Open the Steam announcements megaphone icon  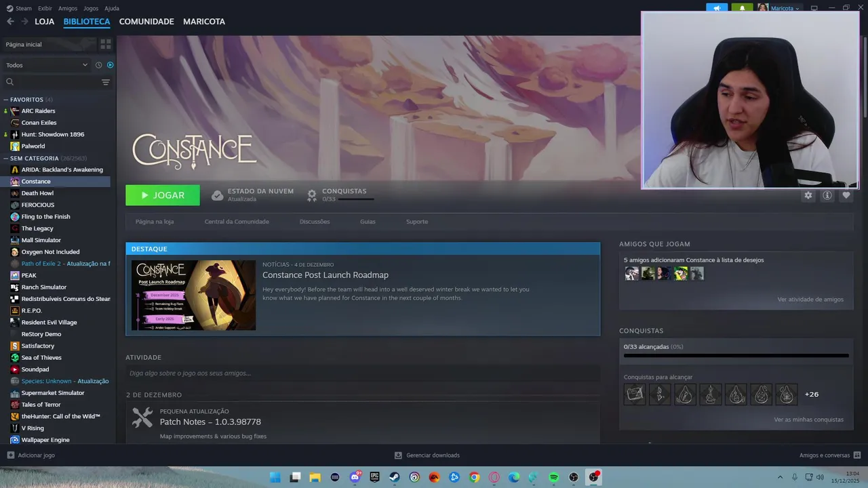[x=717, y=8]
